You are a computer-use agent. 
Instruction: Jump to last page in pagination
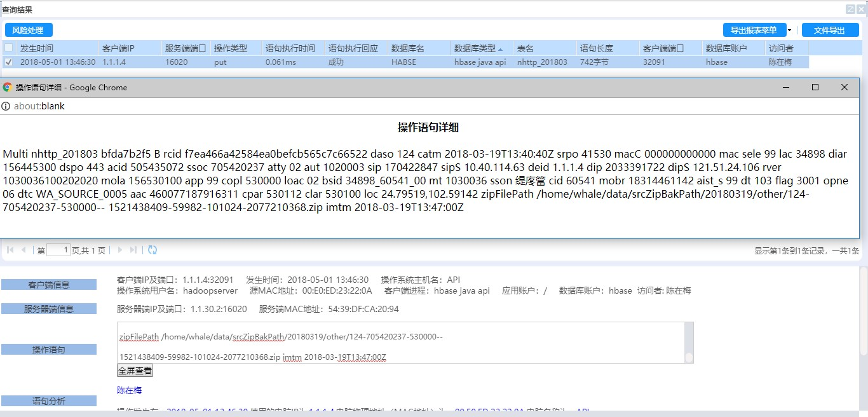click(x=133, y=250)
